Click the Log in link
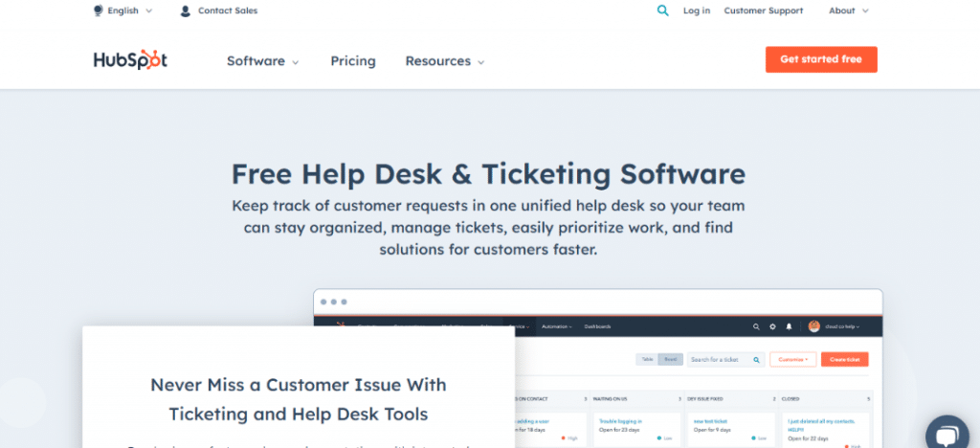Viewport: 980px width, 448px height. [697, 11]
